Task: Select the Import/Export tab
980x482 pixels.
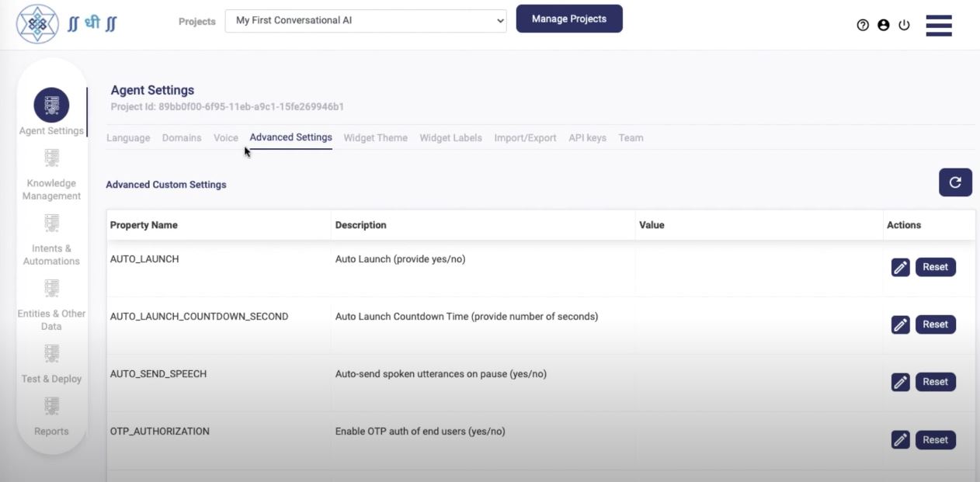Action: coord(525,138)
